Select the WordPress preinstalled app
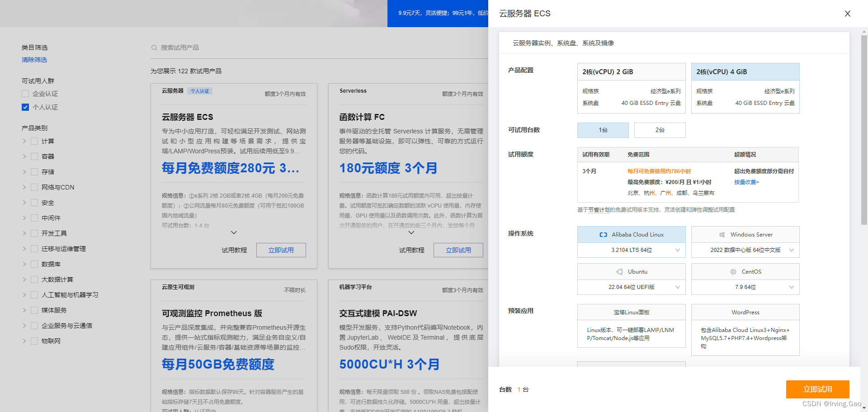Screen dimensions: 868x412 tap(745, 330)
